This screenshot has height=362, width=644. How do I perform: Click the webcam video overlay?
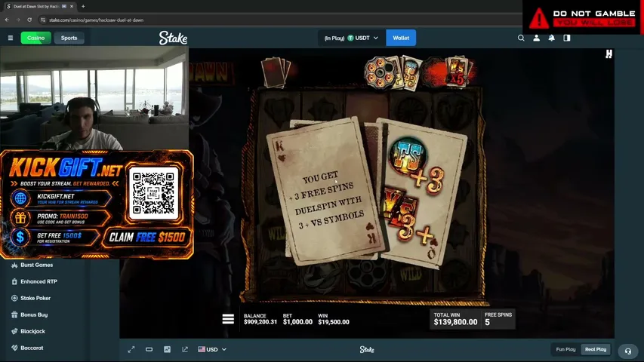click(x=94, y=99)
